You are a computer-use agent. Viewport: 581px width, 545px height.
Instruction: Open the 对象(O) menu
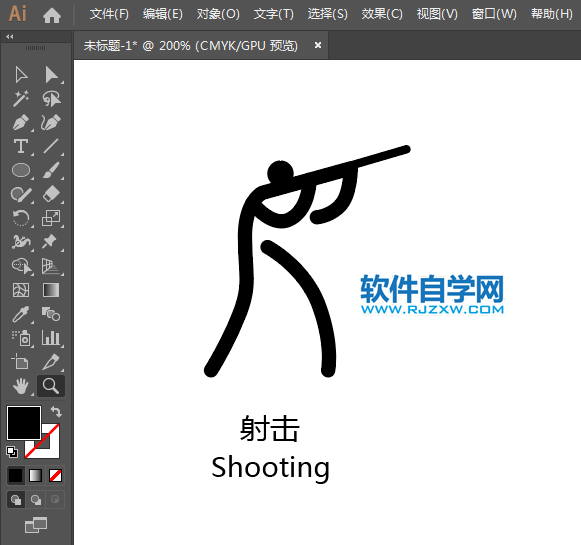click(x=218, y=14)
